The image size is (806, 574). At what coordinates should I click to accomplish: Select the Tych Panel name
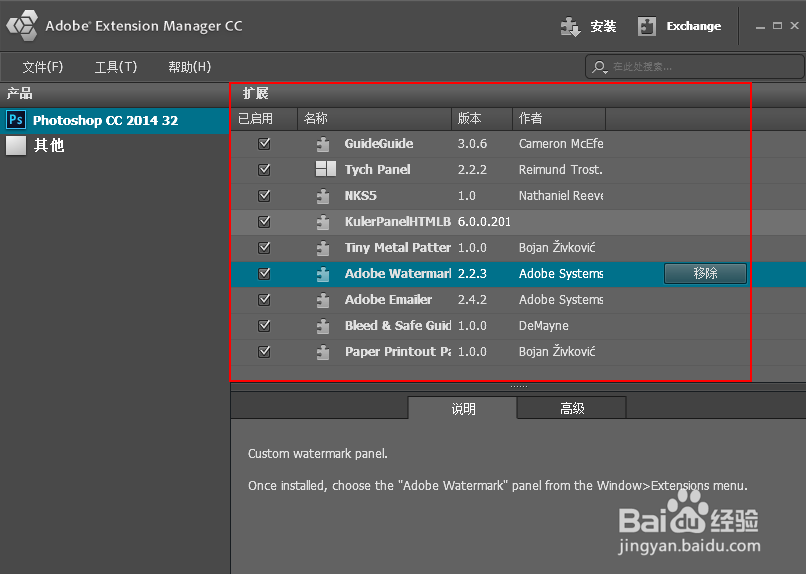click(x=377, y=170)
